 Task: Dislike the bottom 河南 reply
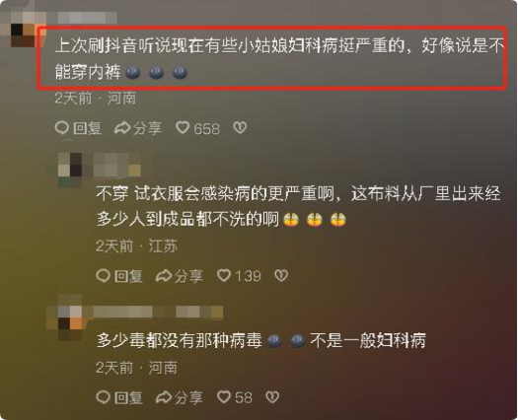pos(272,397)
